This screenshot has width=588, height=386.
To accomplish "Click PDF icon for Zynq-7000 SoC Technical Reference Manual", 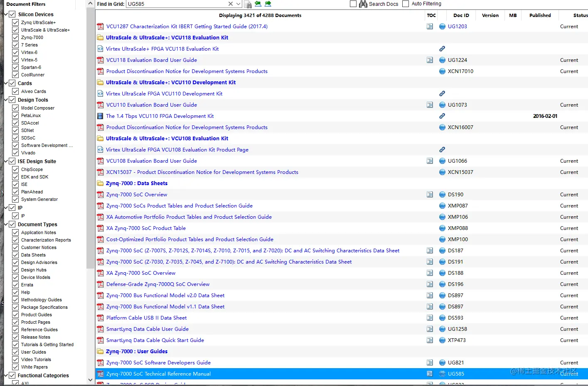I will 100,374.
